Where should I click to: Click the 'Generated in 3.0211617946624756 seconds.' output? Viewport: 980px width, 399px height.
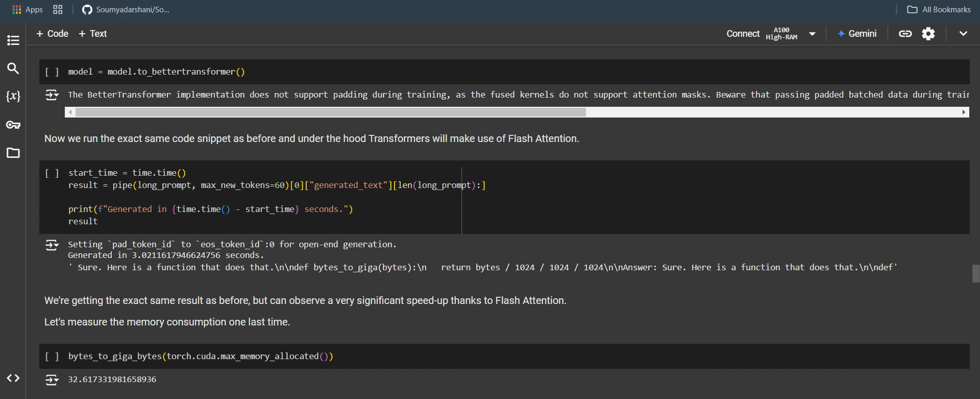click(x=166, y=255)
